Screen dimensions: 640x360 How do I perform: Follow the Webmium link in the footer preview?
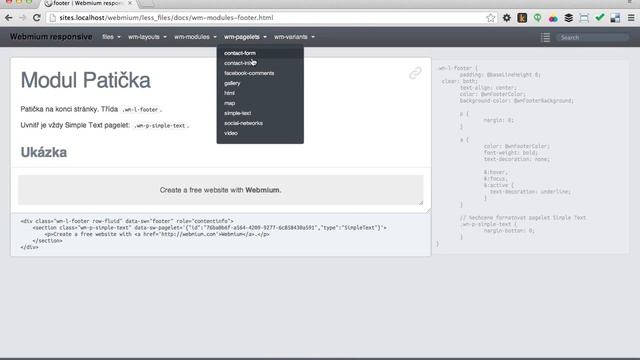tap(262, 190)
